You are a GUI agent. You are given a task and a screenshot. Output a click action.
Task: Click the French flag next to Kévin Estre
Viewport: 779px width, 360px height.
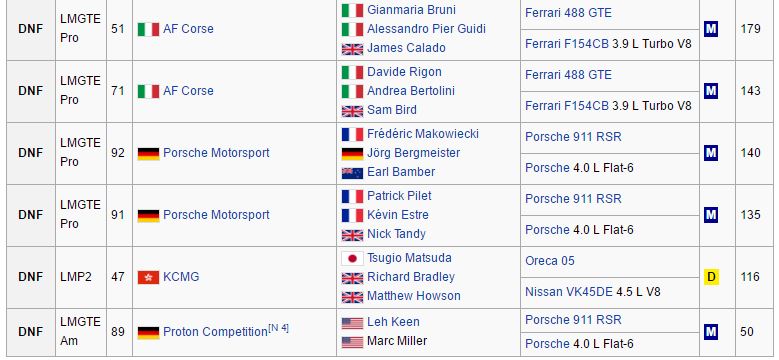(x=352, y=216)
